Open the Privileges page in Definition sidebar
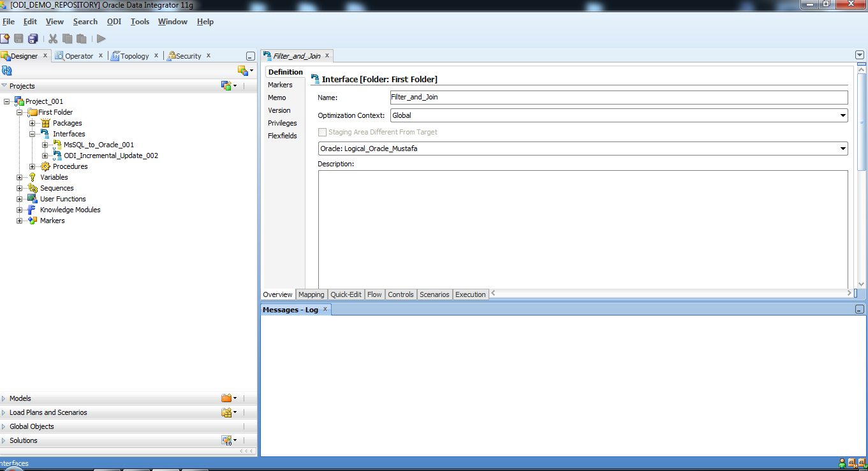868x471 pixels. (282, 122)
